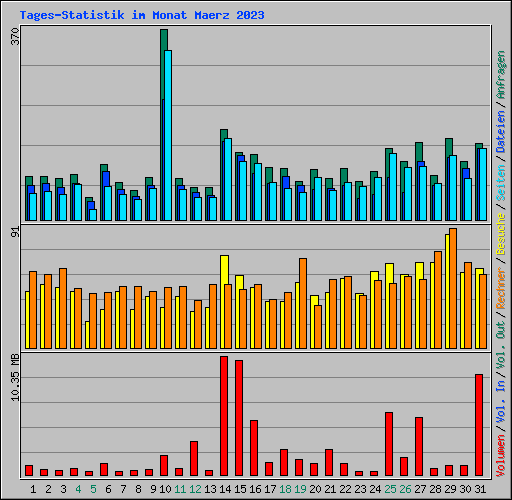The image size is (512, 500).
Task: Click the orange Rechner legend label
Action: (501, 287)
